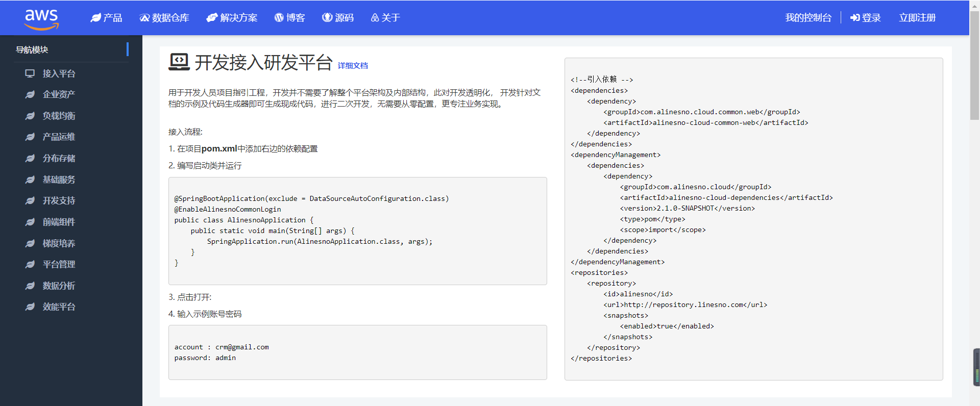Image resolution: width=980 pixels, height=406 pixels.
Task: Click the leaf icon beside 数据分析
Action: [x=30, y=286]
